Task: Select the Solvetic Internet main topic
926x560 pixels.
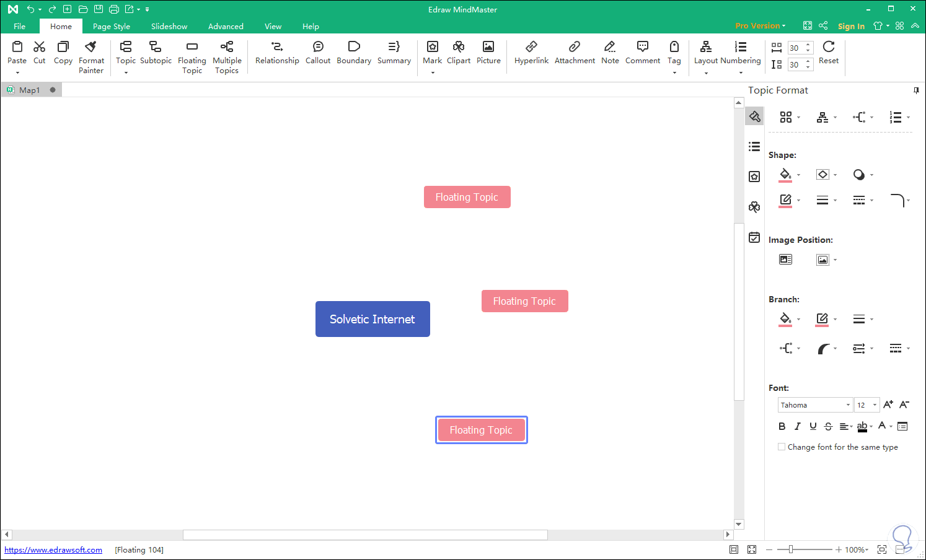Action: 373,319
